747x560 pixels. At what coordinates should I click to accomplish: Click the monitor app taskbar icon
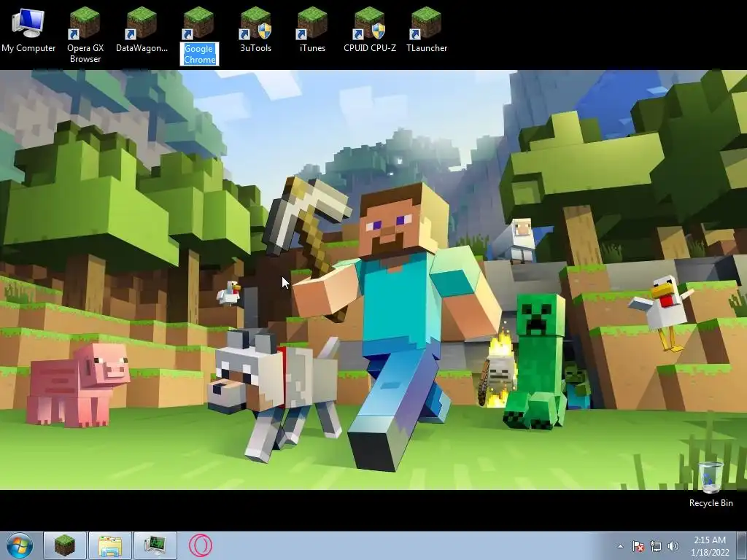click(155, 545)
